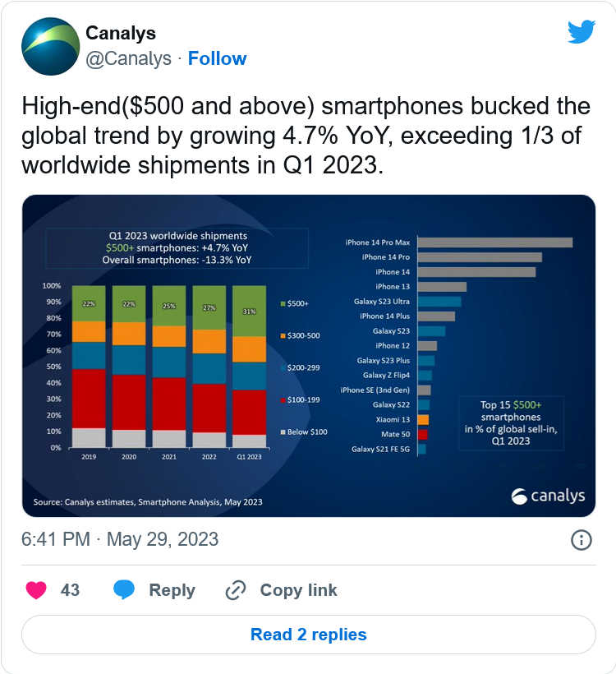Open Read 2 replies button
The height and width of the screenshot is (674, 616).
pos(309,635)
